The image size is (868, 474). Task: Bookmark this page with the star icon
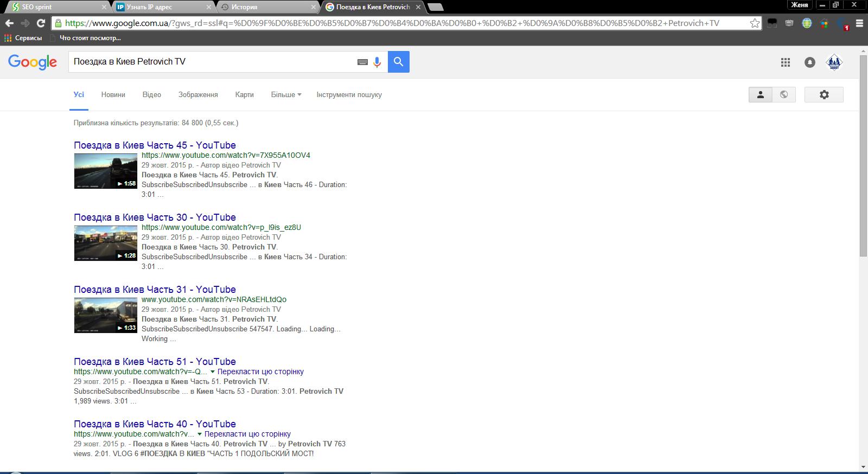point(755,23)
